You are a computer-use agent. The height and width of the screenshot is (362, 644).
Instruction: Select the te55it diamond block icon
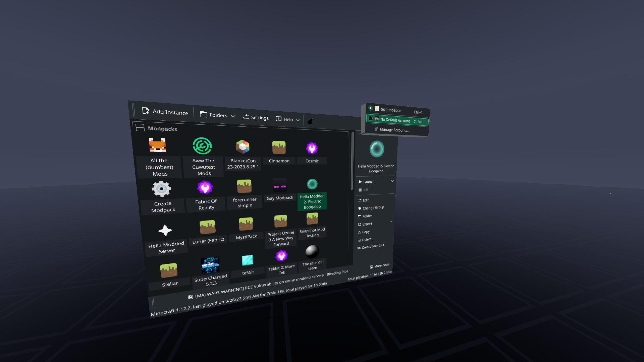click(x=248, y=260)
